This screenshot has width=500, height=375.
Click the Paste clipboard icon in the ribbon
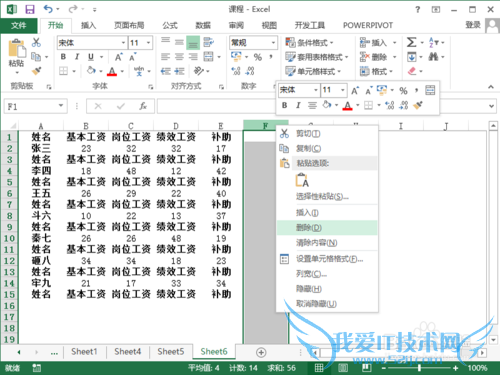[17, 49]
